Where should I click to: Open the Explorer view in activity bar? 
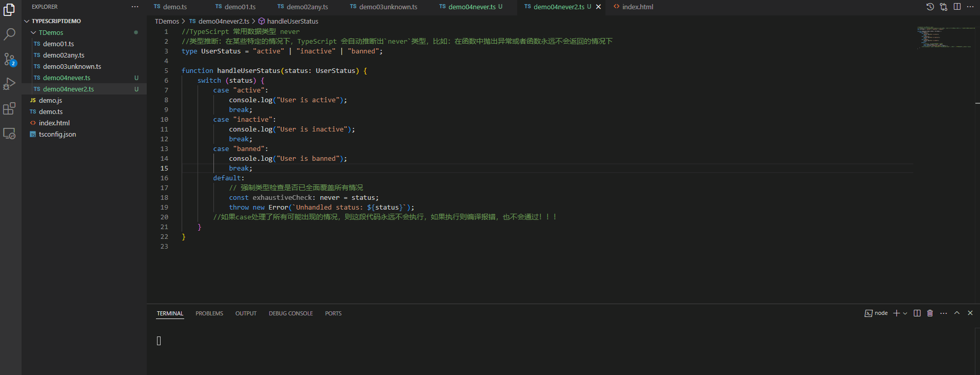9,10
